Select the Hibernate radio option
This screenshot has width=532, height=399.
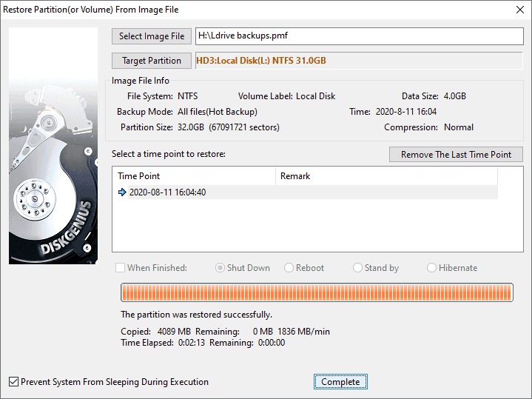pos(432,268)
